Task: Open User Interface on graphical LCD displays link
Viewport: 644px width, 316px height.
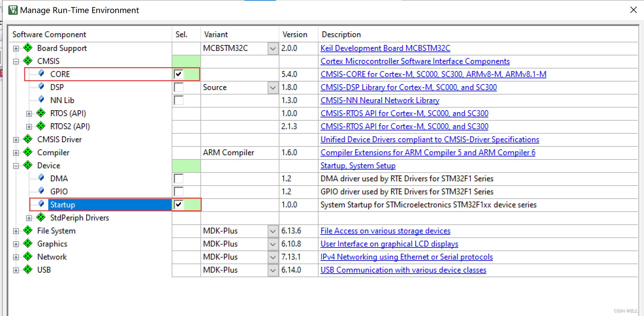Action: coord(389,244)
